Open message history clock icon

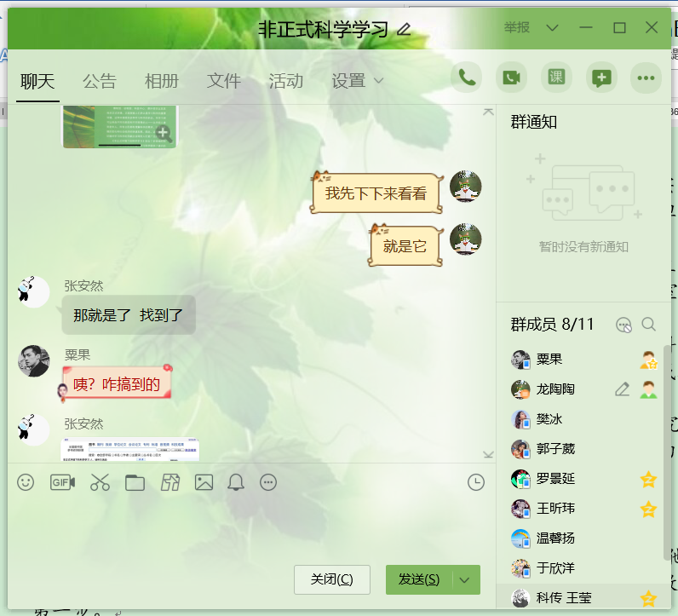pos(476,483)
